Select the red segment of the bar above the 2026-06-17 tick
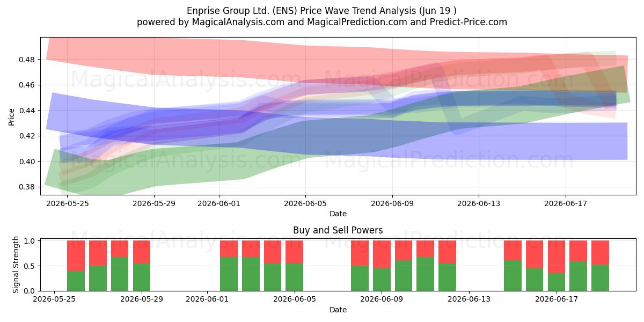Viewport: 644px width, 322px height. [557, 257]
